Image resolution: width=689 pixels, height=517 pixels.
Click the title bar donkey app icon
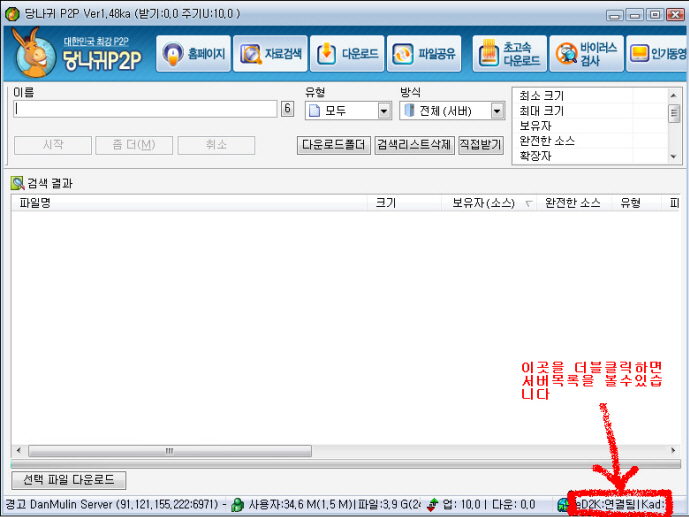12,14
